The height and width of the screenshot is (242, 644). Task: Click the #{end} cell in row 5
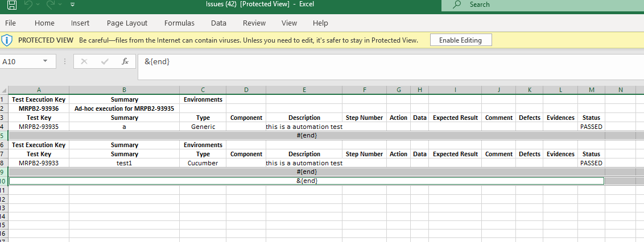pyautogui.click(x=307, y=135)
